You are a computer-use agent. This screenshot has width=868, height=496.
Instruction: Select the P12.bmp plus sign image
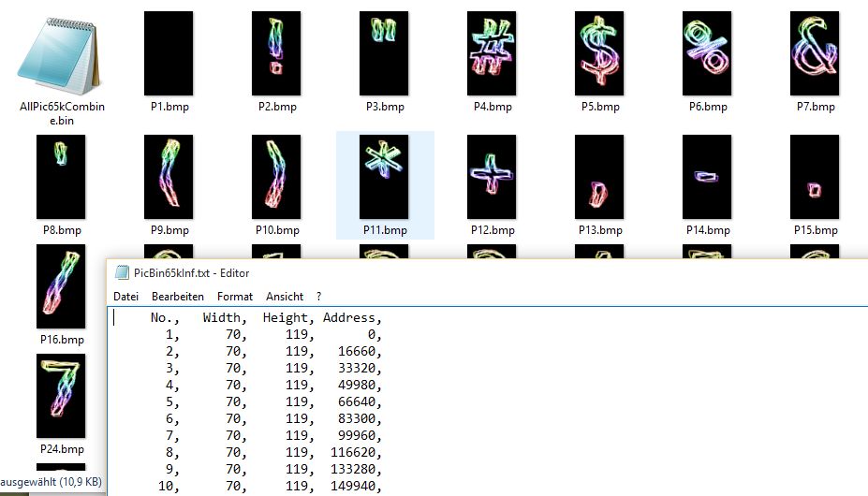[x=492, y=177]
